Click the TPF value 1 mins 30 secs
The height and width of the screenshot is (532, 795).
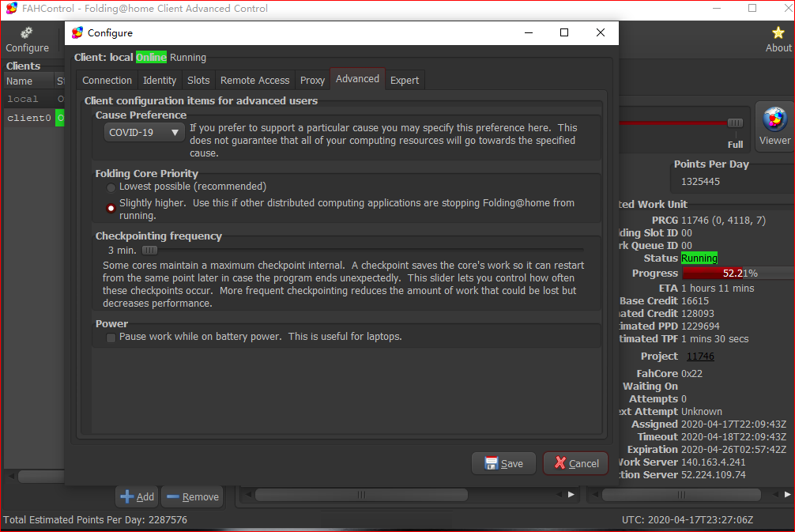(x=715, y=339)
